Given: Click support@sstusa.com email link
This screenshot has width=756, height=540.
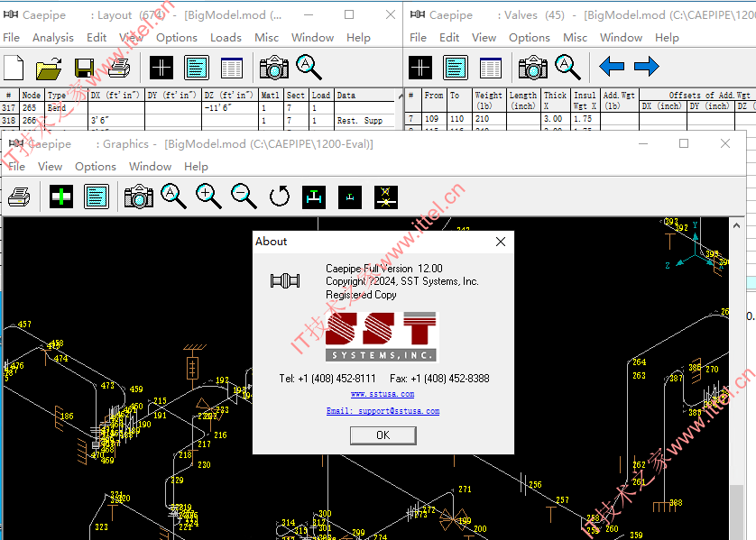Looking at the screenshot, I should [x=383, y=411].
